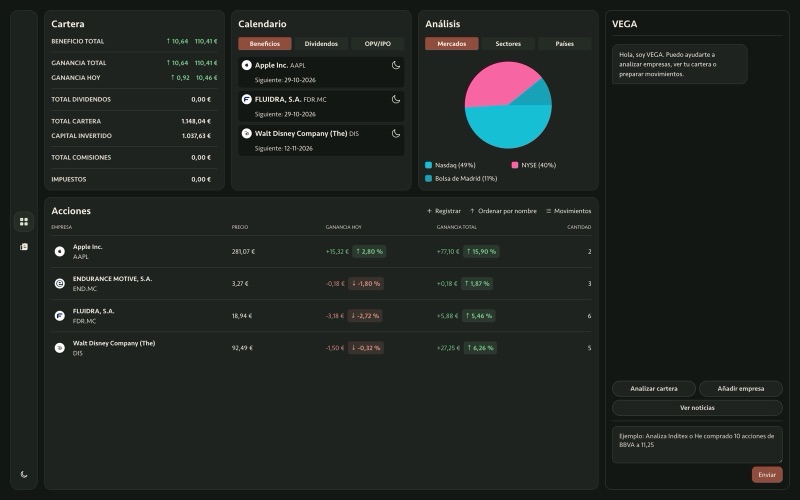Image resolution: width=800 pixels, height=500 pixels.
Task: Click Apple Inc. logo in Acciones table
Action: tap(60, 252)
